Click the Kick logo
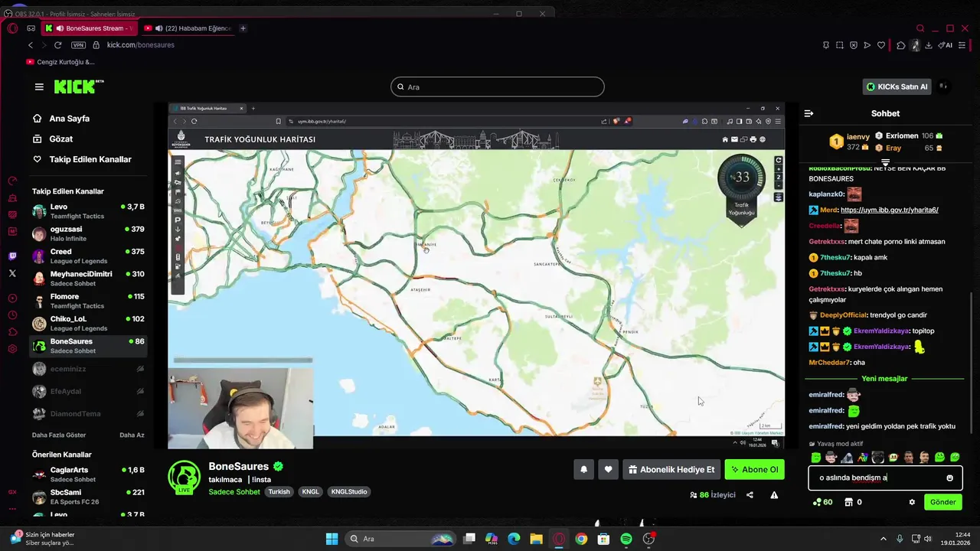The height and width of the screenshot is (551, 980). [79, 86]
